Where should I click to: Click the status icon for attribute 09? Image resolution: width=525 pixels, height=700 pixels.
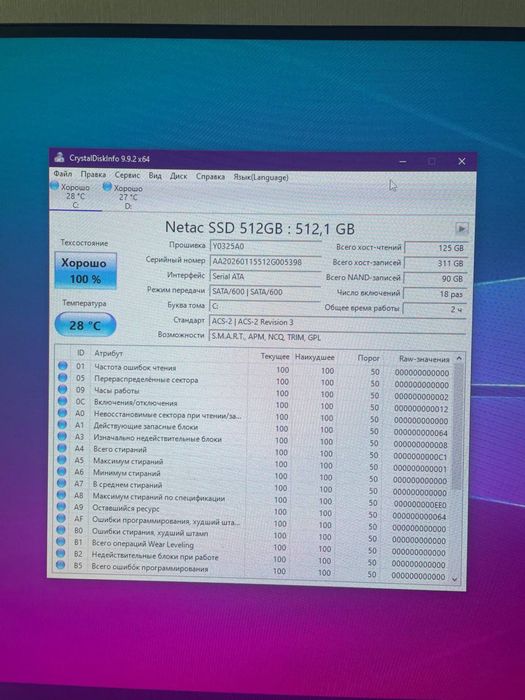(62, 389)
